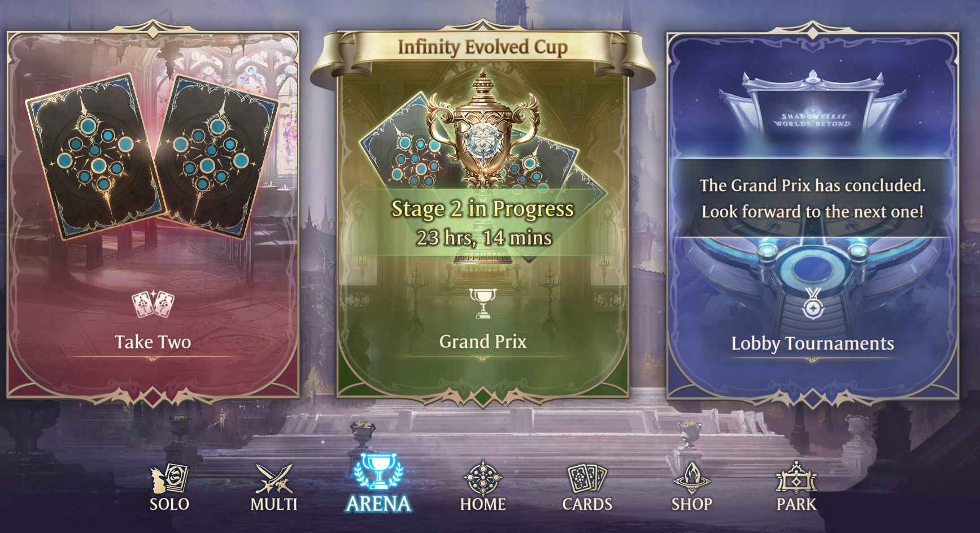Click the Stage 2 in Progress timer
The height and width of the screenshot is (533, 980).
click(x=483, y=223)
